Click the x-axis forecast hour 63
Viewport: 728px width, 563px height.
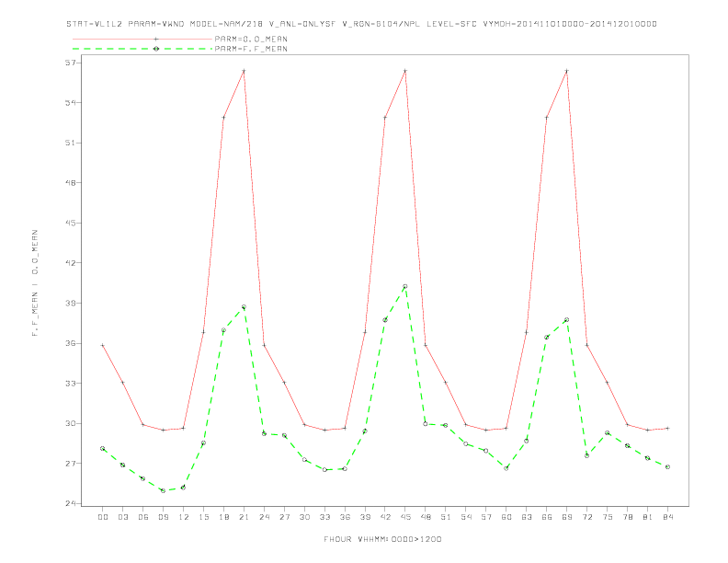[x=527, y=517]
